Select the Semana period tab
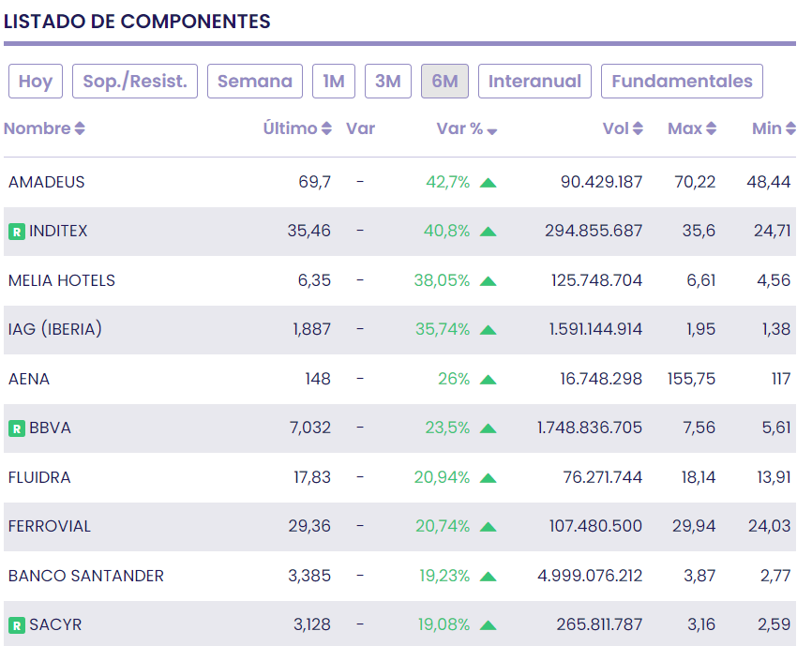812x646 pixels. (x=255, y=82)
